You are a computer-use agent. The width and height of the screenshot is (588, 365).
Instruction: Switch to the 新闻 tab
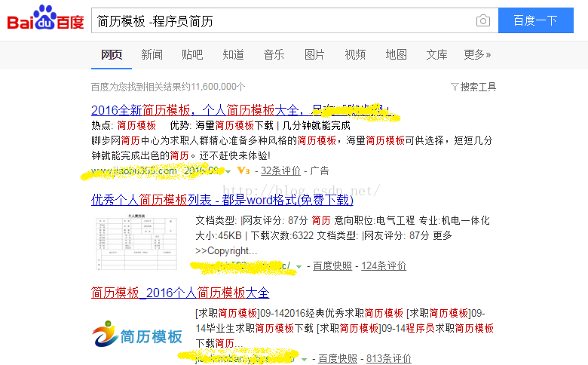(152, 55)
